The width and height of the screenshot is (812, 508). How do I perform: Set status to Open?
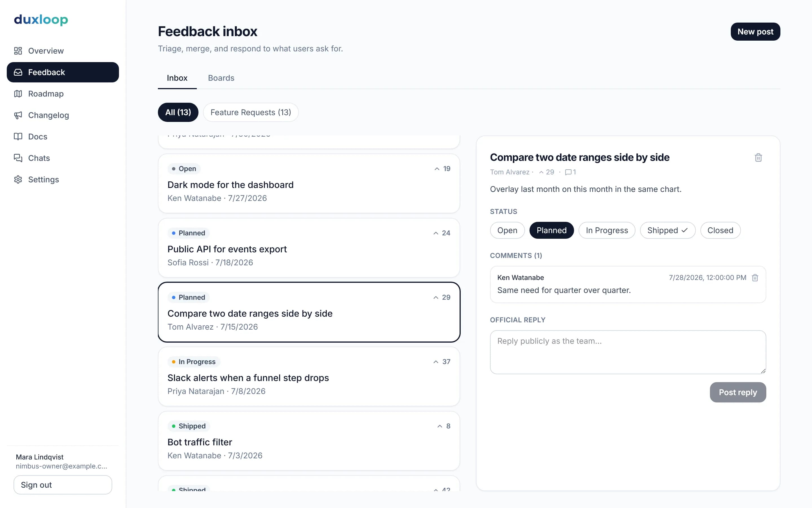[x=507, y=231]
